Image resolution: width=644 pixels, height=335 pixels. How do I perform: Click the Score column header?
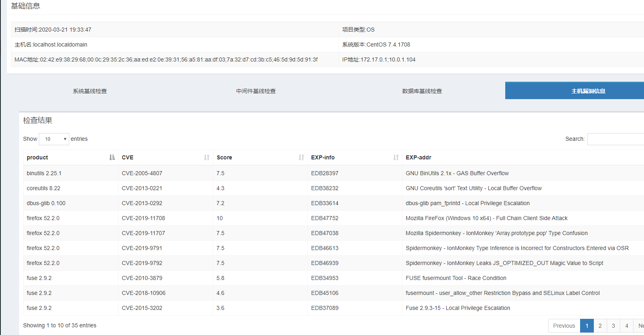click(x=260, y=157)
